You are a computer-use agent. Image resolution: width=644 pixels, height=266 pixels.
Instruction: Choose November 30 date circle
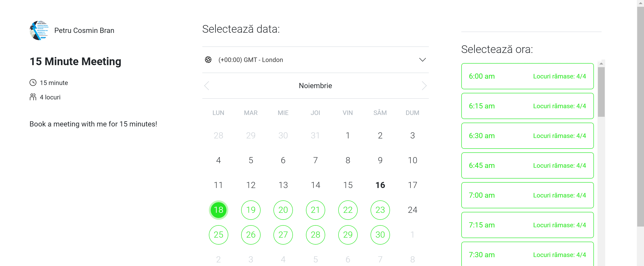380,235
